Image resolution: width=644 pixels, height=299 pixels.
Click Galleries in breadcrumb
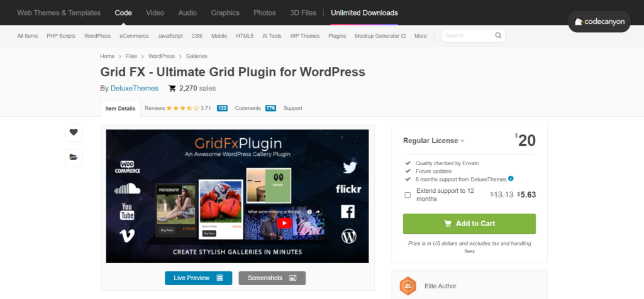click(x=197, y=56)
